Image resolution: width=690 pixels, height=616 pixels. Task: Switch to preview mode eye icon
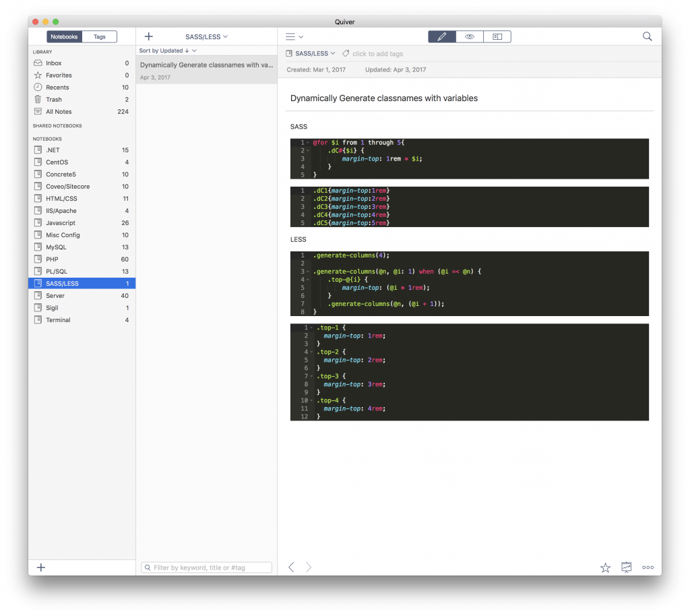point(470,36)
